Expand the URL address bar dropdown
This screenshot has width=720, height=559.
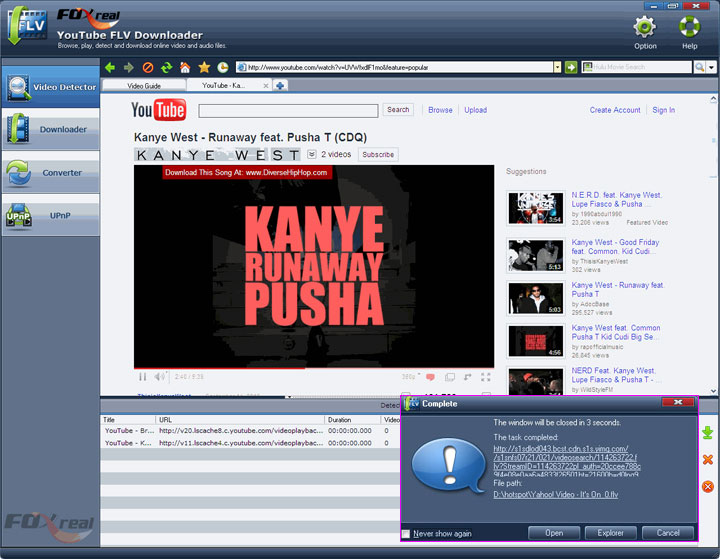(x=557, y=68)
